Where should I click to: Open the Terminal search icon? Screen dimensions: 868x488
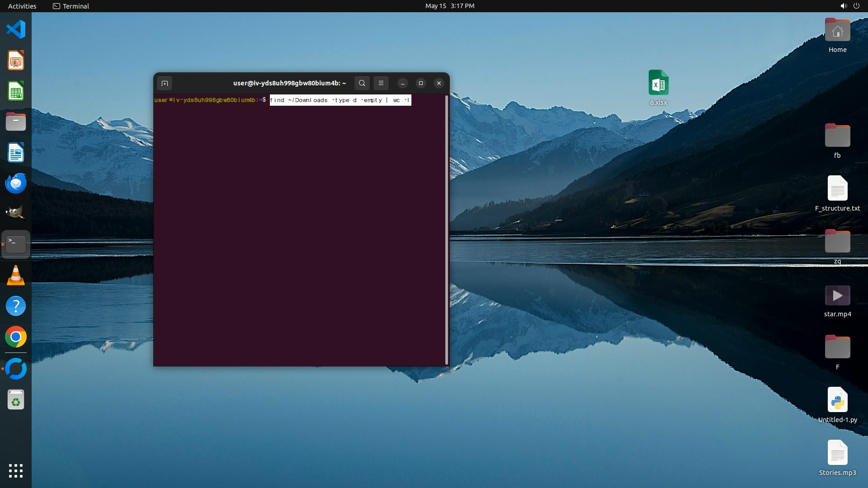point(362,83)
